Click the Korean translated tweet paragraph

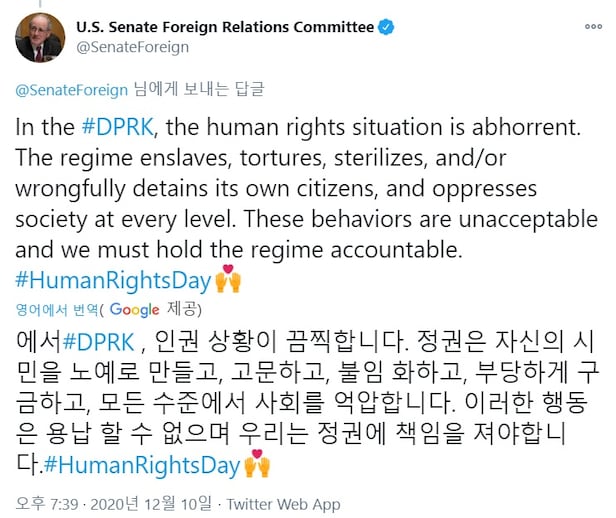pos(300,403)
